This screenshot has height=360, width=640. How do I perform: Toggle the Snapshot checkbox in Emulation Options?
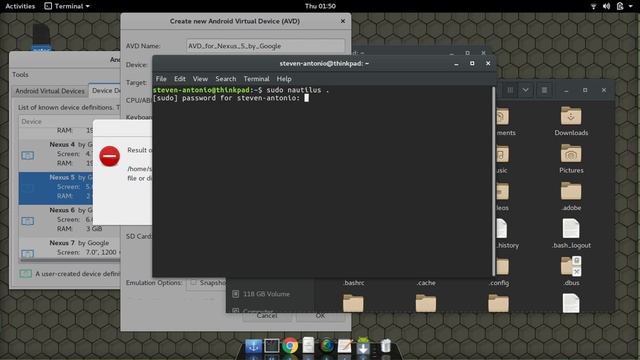pos(193,282)
